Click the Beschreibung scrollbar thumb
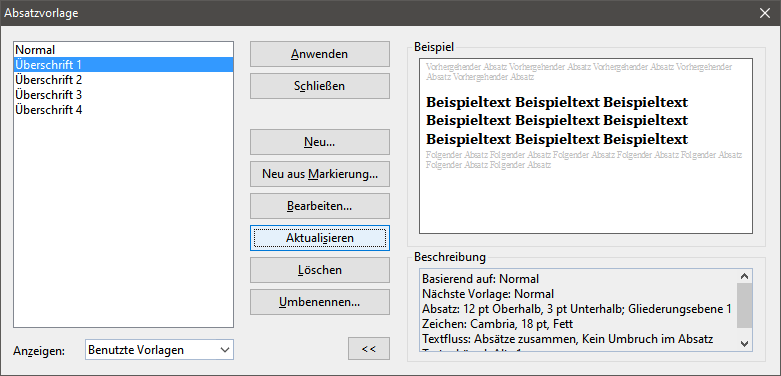This screenshot has height=376, width=781. tap(745, 305)
